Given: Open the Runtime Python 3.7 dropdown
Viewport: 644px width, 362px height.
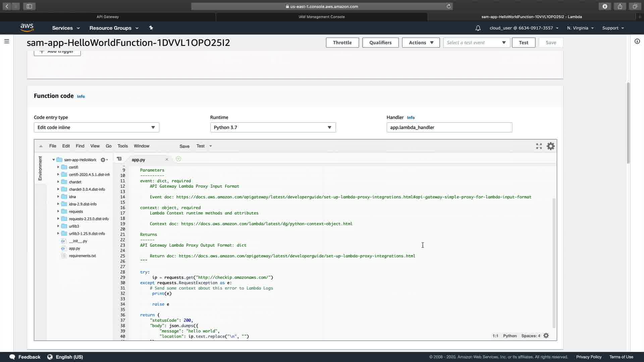Looking at the screenshot, I should 273,127.
